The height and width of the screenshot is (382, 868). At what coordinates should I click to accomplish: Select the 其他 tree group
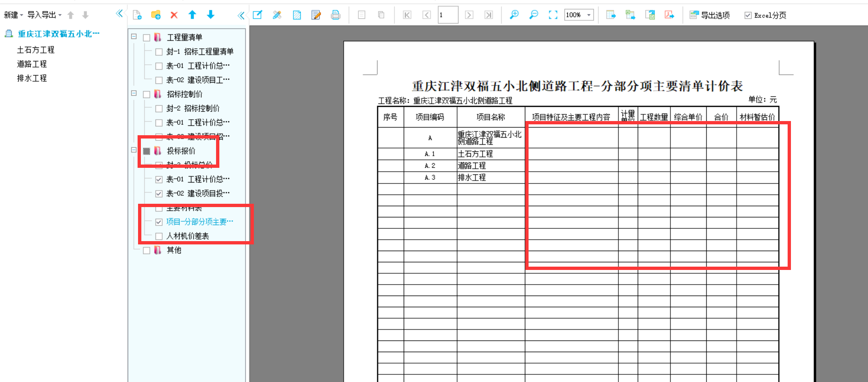[174, 250]
